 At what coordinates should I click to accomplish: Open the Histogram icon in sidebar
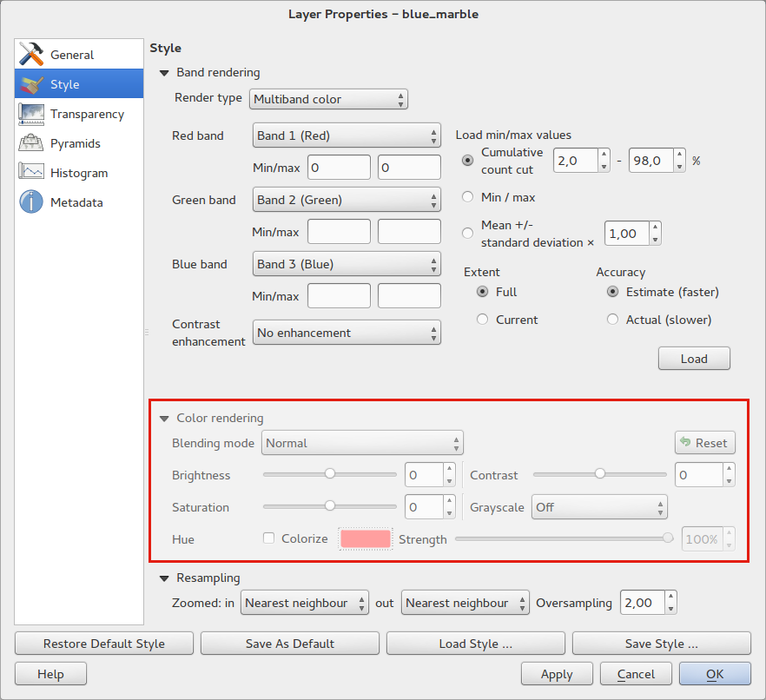[x=31, y=173]
